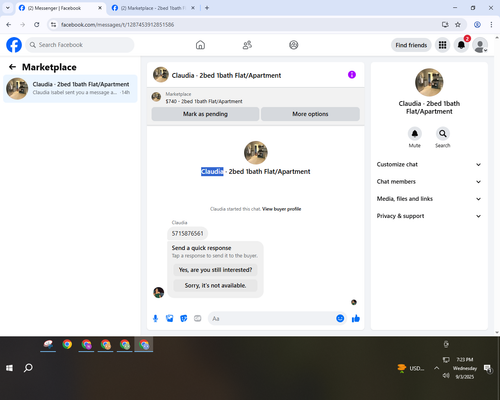Viewport: 500px width, 400px height.
Task: Switch to the Marketplace 2bed 1bath browser tab
Action: 152,8
